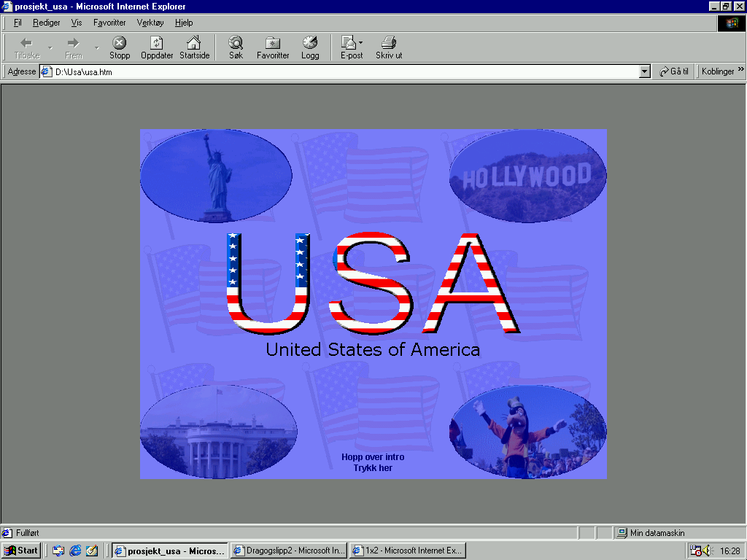Image resolution: width=747 pixels, height=560 pixels.
Task: Click the large USA flag logo
Action: point(373,284)
